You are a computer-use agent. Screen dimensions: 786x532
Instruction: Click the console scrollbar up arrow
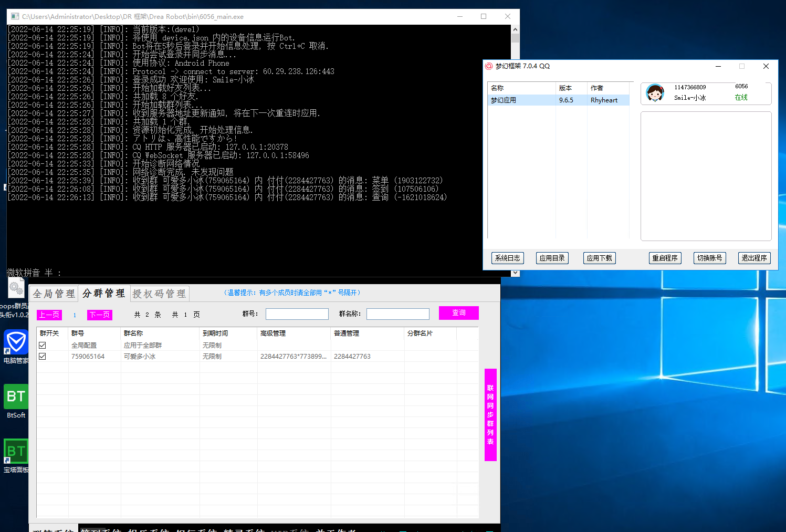[515, 29]
